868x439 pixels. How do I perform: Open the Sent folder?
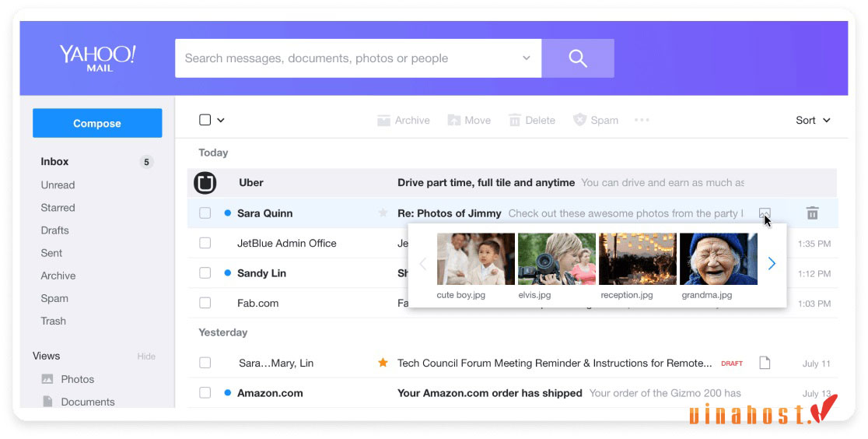coord(51,253)
